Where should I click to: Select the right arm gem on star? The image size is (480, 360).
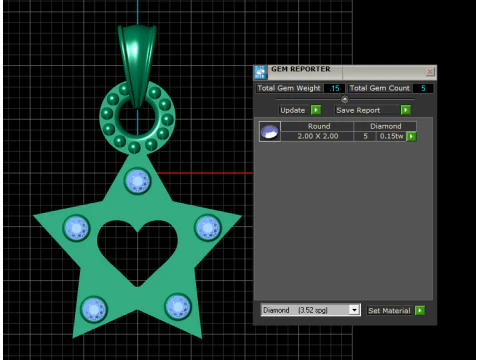pyautogui.click(x=208, y=228)
